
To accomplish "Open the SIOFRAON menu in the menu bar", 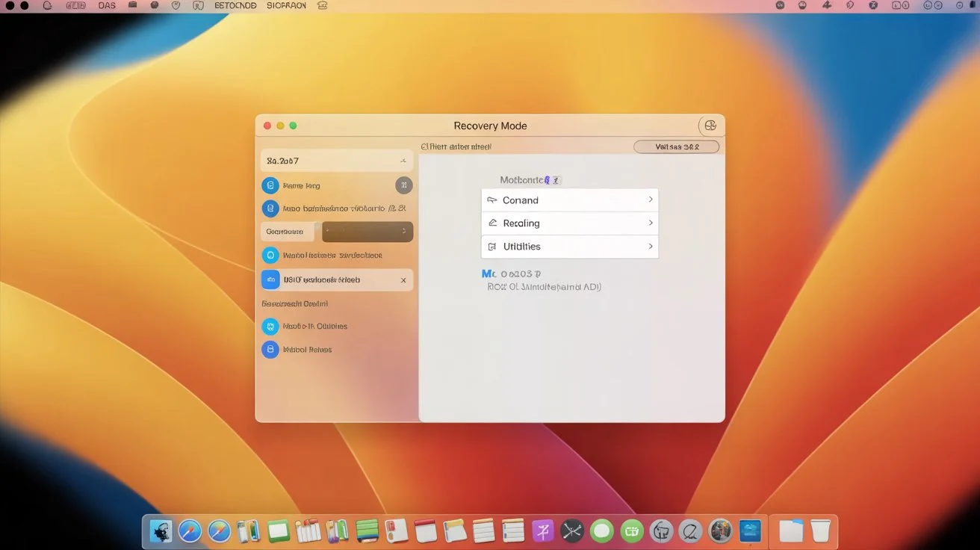I will click(286, 5).
